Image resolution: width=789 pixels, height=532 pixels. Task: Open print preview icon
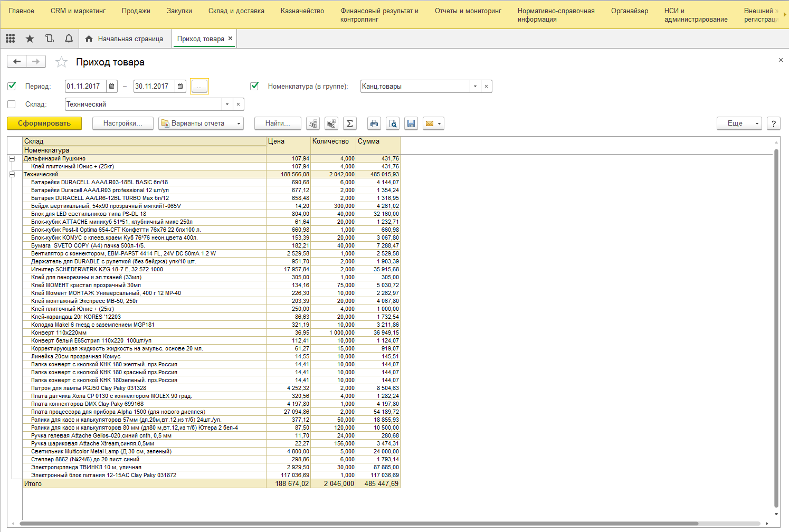(x=393, y=123)
